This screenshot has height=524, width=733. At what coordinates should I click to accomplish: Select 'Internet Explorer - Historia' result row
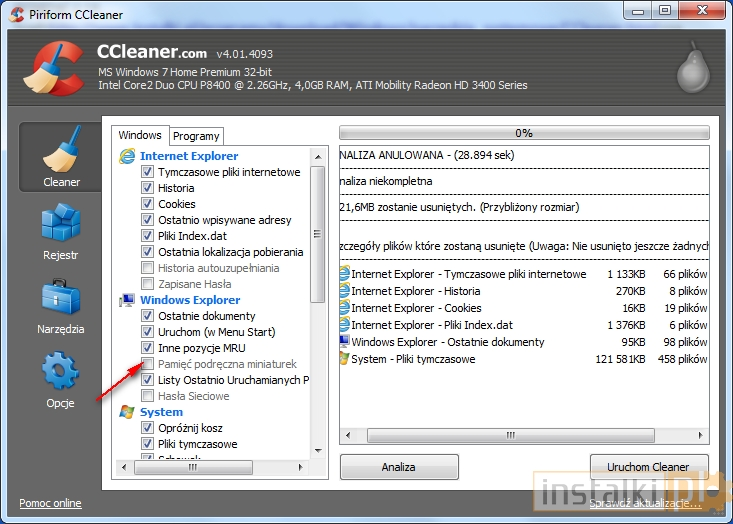click(x=524, y=291)
